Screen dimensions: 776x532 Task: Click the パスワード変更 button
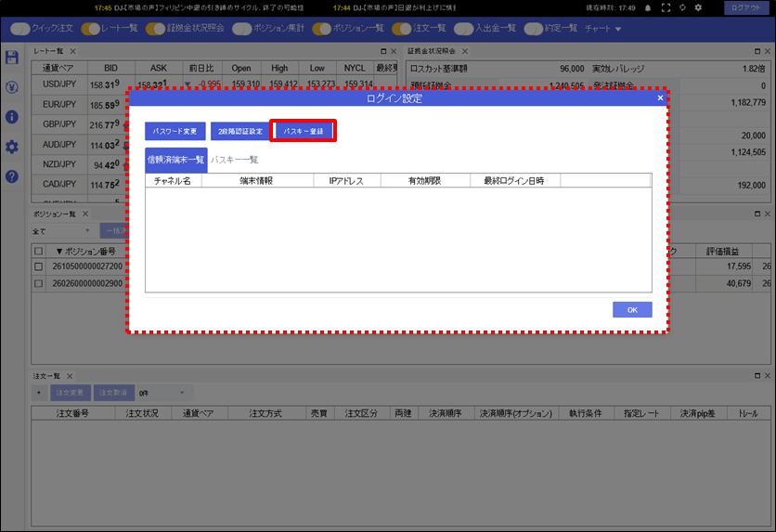(x=175, y=131)
